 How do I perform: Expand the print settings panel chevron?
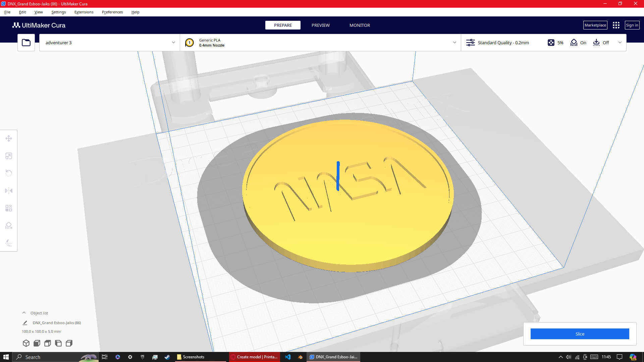620,43
